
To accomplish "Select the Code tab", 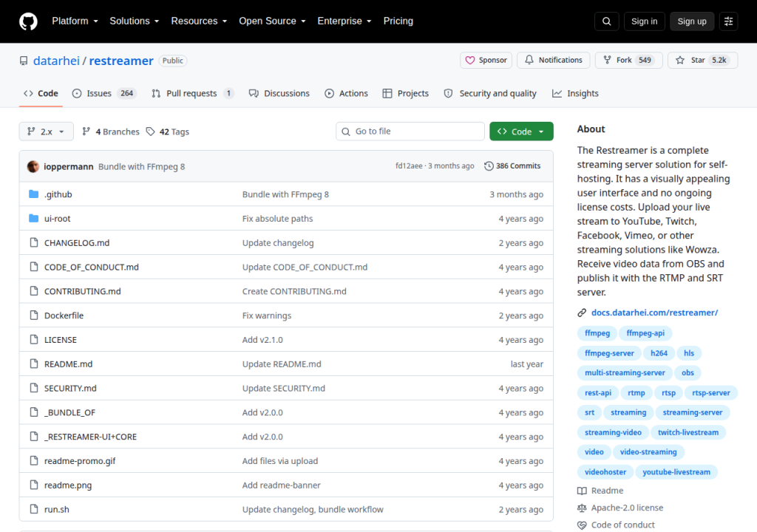I will (x=41, y=94).
